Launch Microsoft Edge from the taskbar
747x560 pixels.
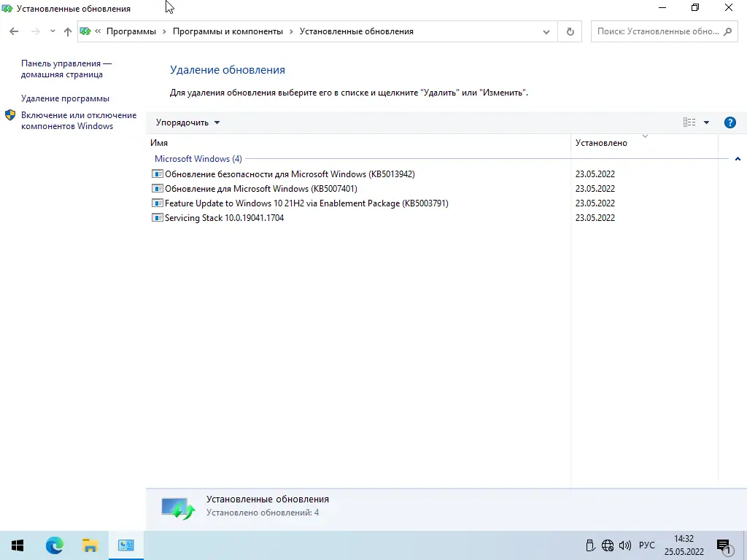coord(54,545)
